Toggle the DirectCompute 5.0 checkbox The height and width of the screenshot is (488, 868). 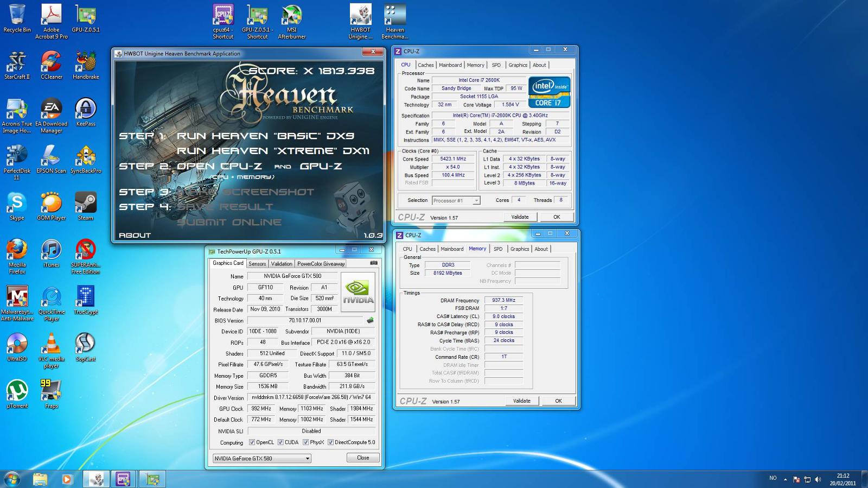[x=330, y=442]
